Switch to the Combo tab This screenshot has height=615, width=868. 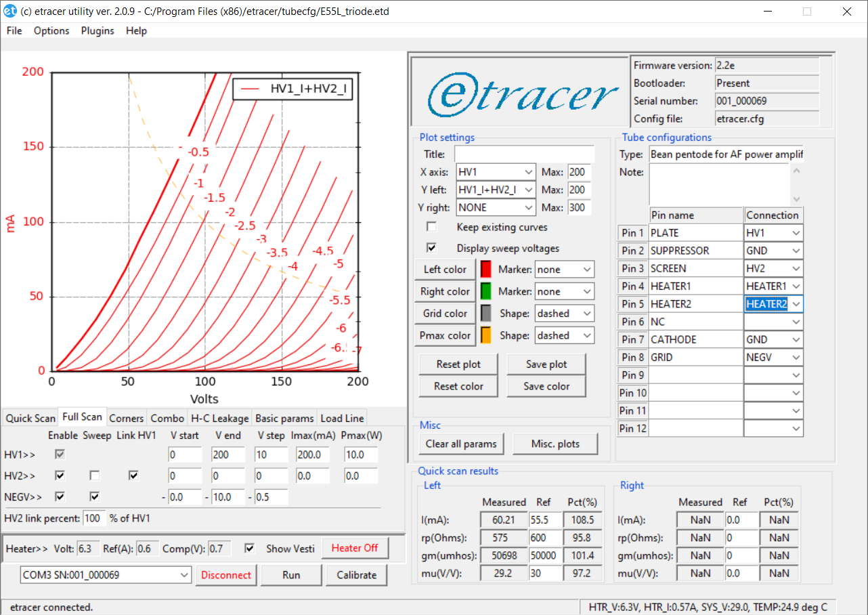click(167, 418)
